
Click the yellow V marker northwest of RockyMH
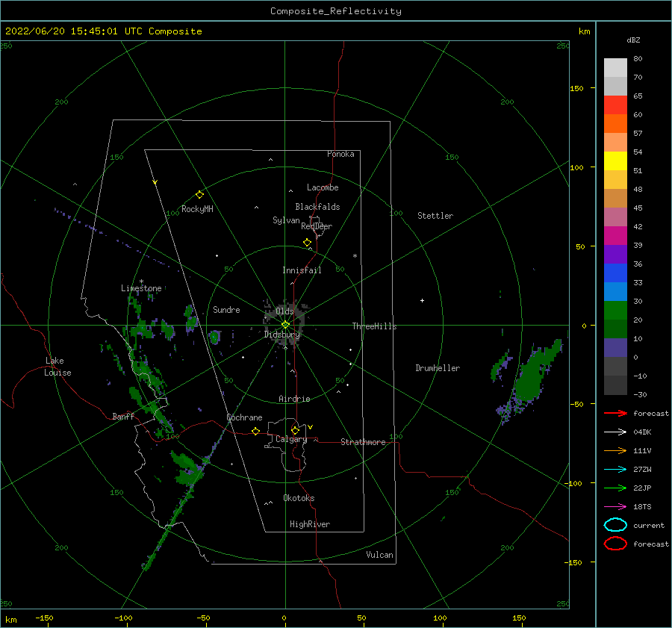click(x=155, y=182)
